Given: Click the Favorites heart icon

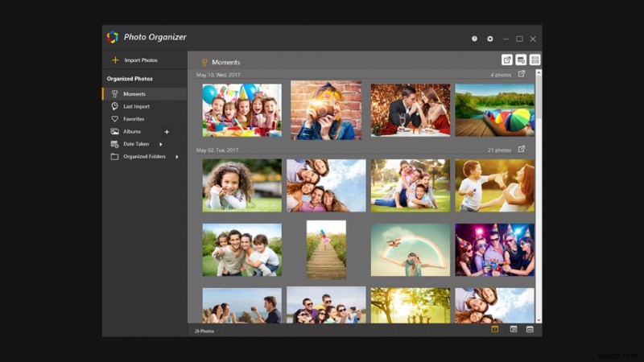Looking at the screenshot, I should (x=114, y=119).
